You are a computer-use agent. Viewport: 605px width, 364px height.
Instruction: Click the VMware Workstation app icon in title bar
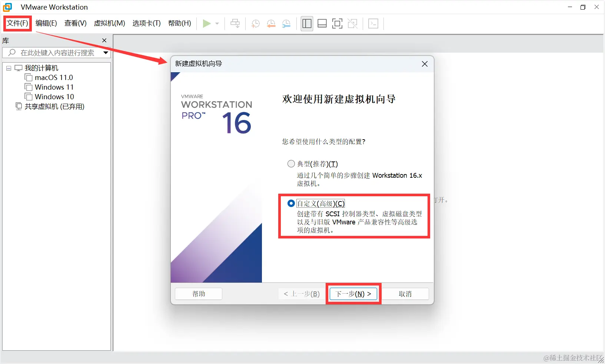[x=7, y=7]
